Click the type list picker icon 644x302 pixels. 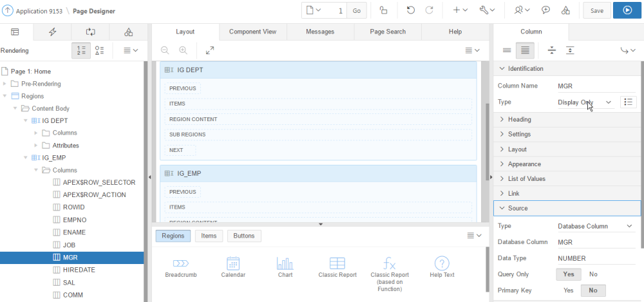click(627, 102)
